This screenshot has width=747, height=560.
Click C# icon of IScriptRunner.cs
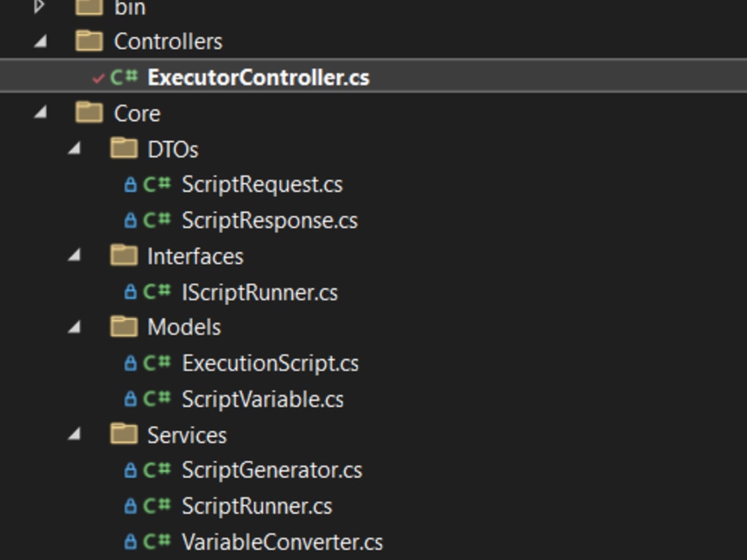click(x=157, y=291)
